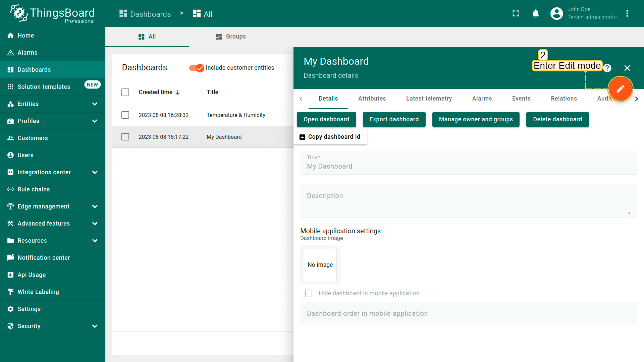The width and height of the screenshot is (644, 362).
Task: Open the help question mark icon
Action: pos(607,68)
